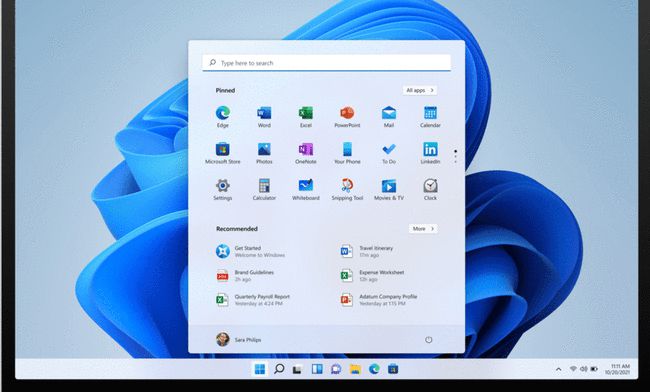The height and width of the screenshot is (392, 650).
Task: Click the Wi-Fi icon in system tray
Action: click(573, 369)
